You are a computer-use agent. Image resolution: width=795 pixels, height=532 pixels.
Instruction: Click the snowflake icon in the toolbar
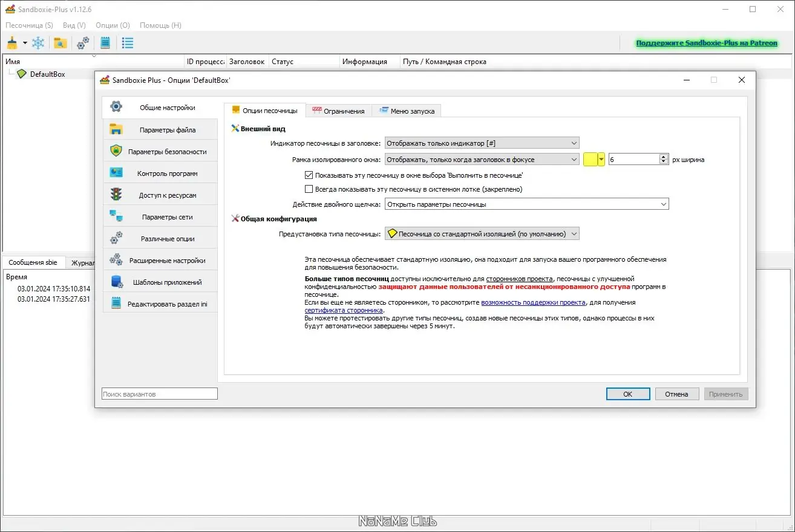[x=38, y=43]
